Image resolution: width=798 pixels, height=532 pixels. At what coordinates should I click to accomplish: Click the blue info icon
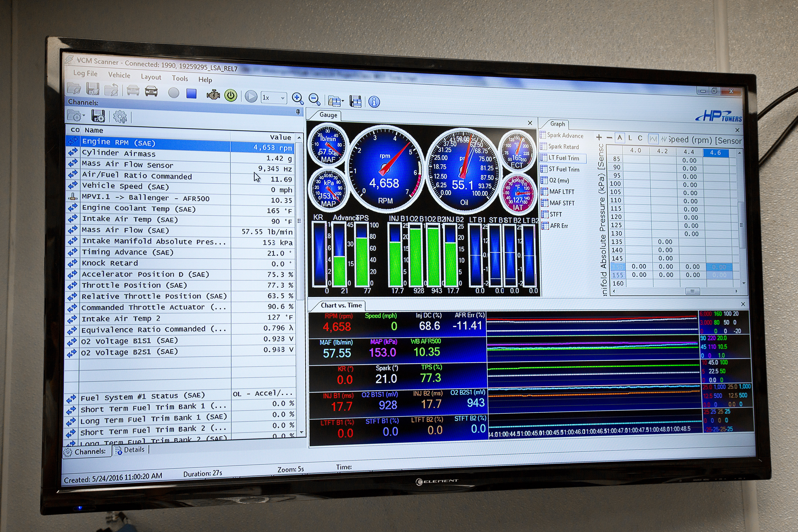(374, 102)
